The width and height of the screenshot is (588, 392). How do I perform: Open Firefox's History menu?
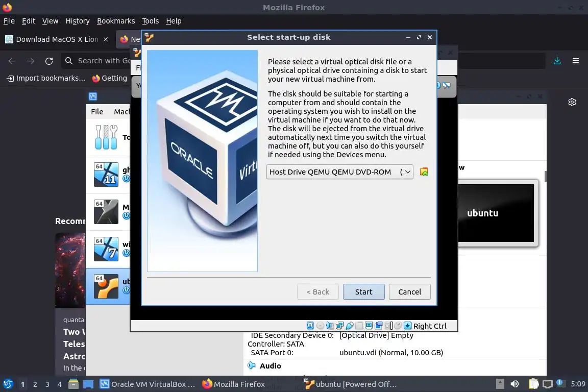coord(78,21)
